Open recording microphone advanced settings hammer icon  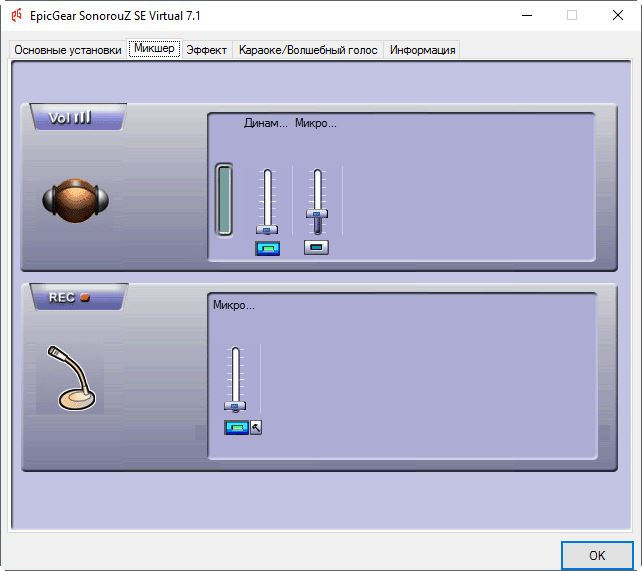[256, 428]
